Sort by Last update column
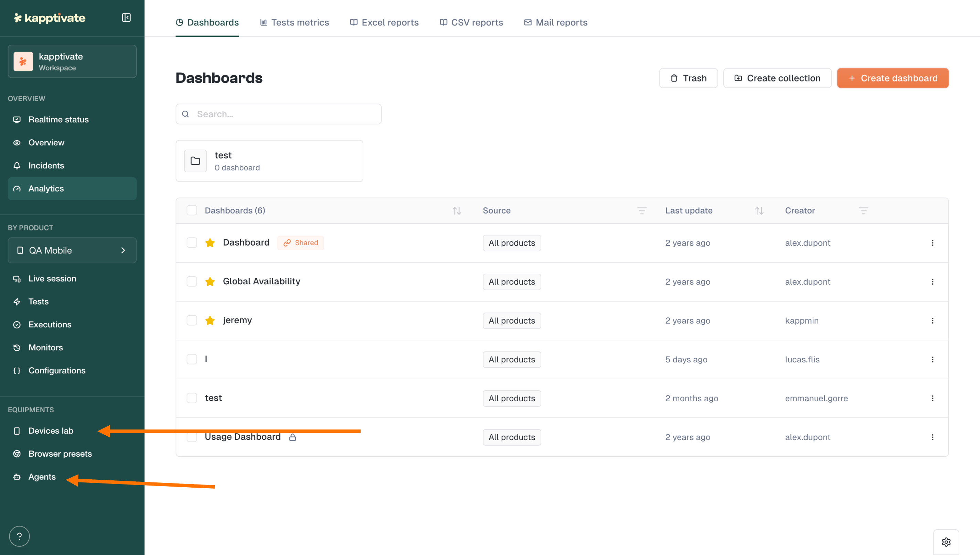Image resolution: width=980 pixels, height=555 pixels. [759, 211]
